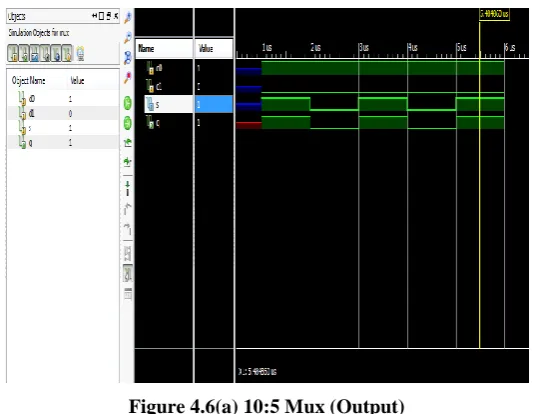The height and width of the screenshot is (414, 535).
Task: Select d1 in the Objects list
Action: point(63,113)
